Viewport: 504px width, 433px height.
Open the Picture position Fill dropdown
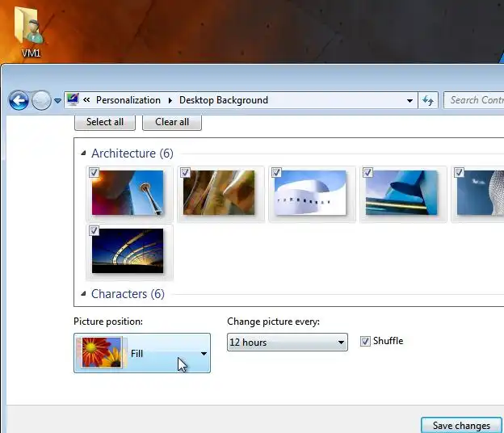pyautogui.click(x=142, y=353)
